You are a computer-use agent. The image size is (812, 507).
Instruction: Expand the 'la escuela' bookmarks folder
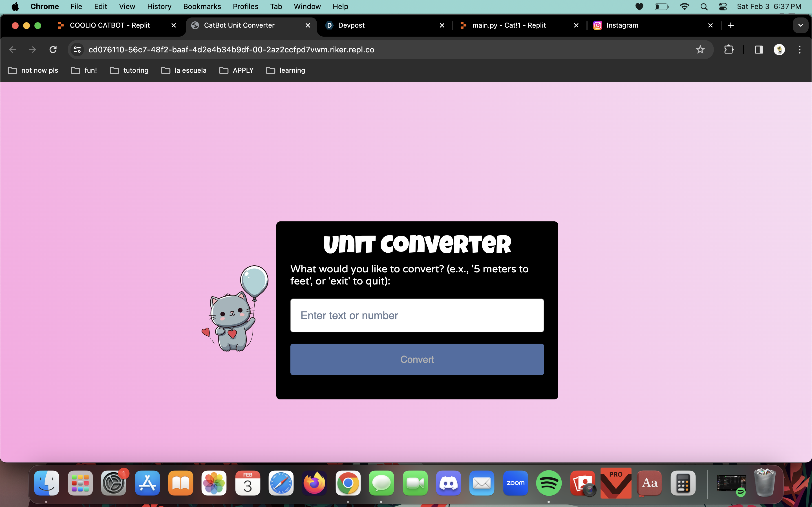[184, 70]
